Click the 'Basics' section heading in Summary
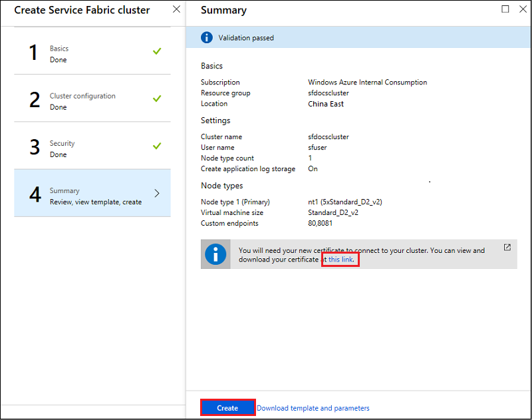The height and width of the screenshot is (420, 532). coord(211,66)
